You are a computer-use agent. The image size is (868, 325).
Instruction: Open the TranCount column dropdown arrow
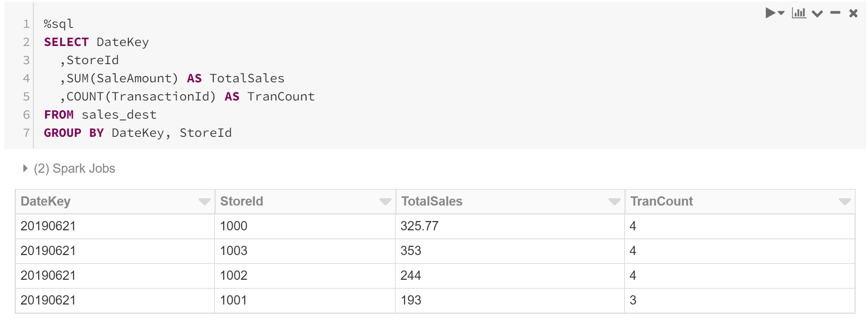point(845,201)
